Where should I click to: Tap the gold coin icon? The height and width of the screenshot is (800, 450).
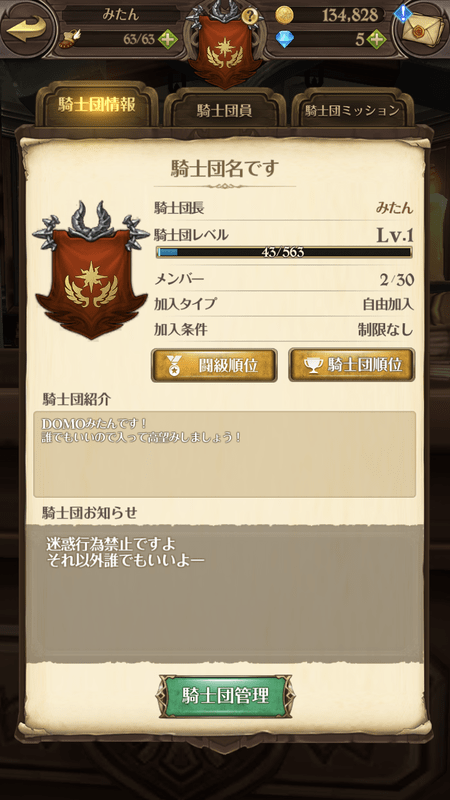tap(285, 15)
